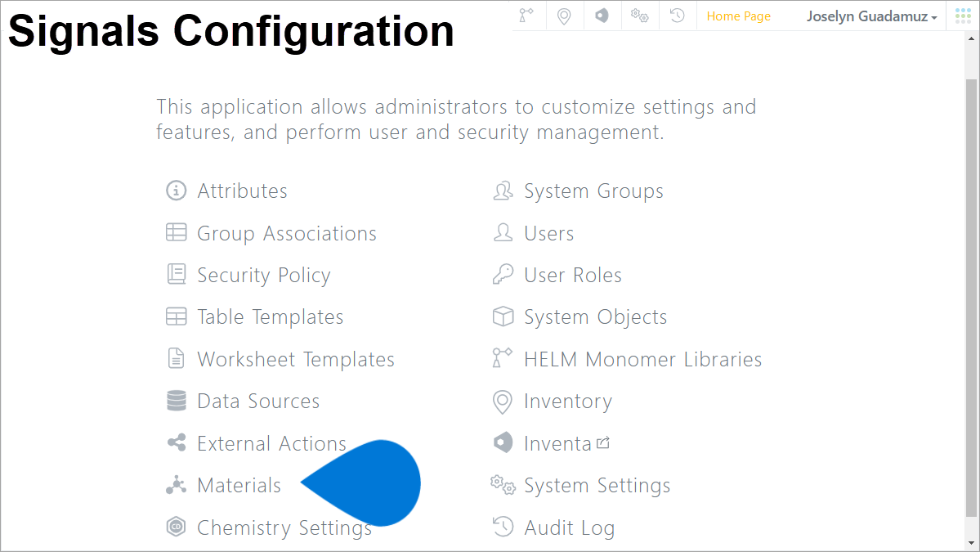
Task: Click the Inventa shield list icon
Action: coord(503,442)
